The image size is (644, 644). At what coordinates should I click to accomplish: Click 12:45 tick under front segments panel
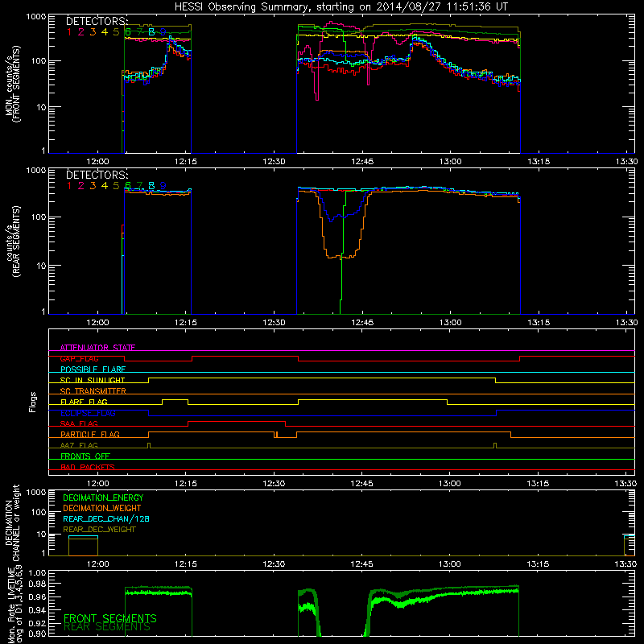[x=363, y=162]
